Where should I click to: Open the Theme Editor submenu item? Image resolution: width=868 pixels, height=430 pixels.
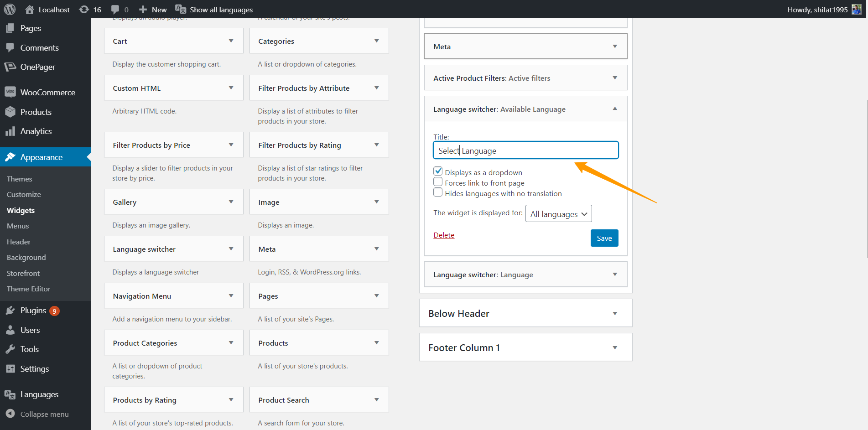coord(28,289)
